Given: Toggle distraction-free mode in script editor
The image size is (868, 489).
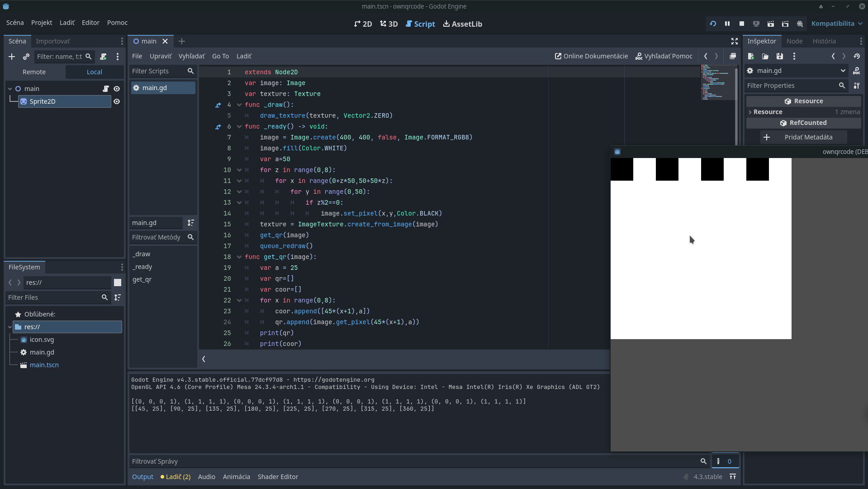Looking at the screenshot, I should tap(734, 41).
